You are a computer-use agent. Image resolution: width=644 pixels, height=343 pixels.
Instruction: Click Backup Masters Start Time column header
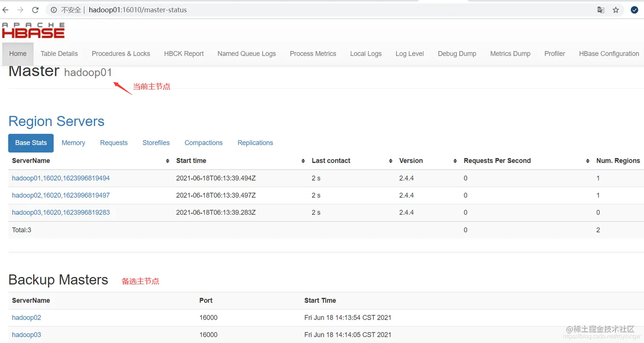click(320, 300)
